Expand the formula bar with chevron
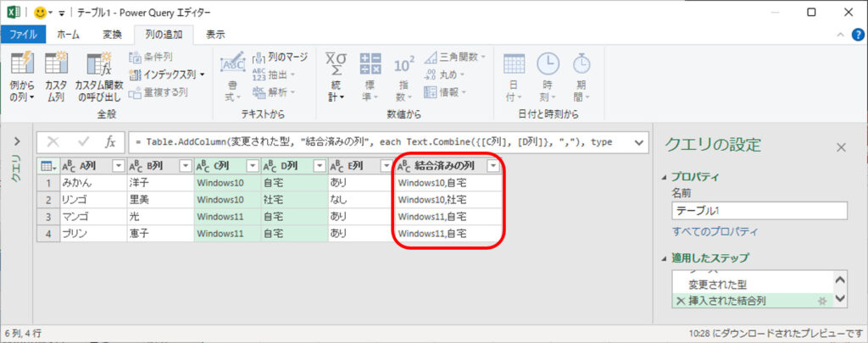 click(638, 143)
